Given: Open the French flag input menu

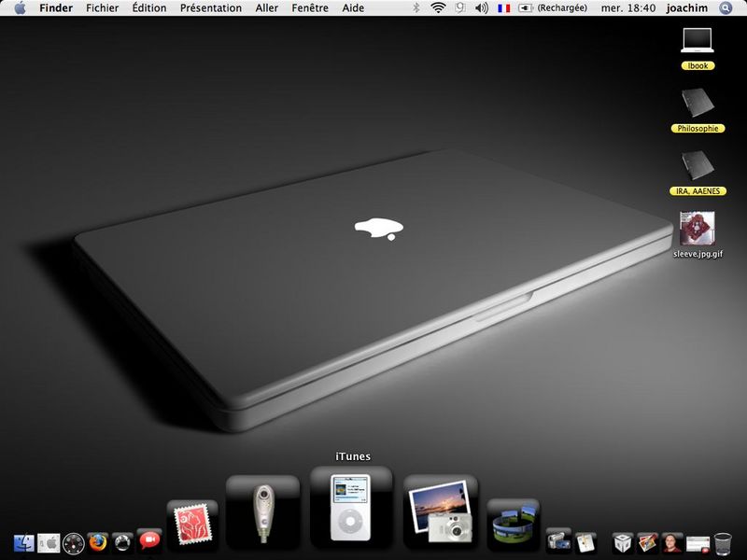Looking at the screenshot, I should (x=503, y=8).
